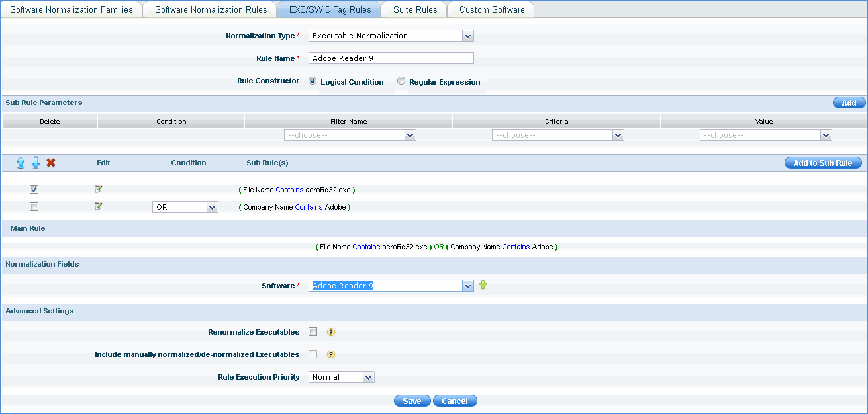Open the Suite Rules tab
Viewport: 868px width, 414px height.
point(415,9)
